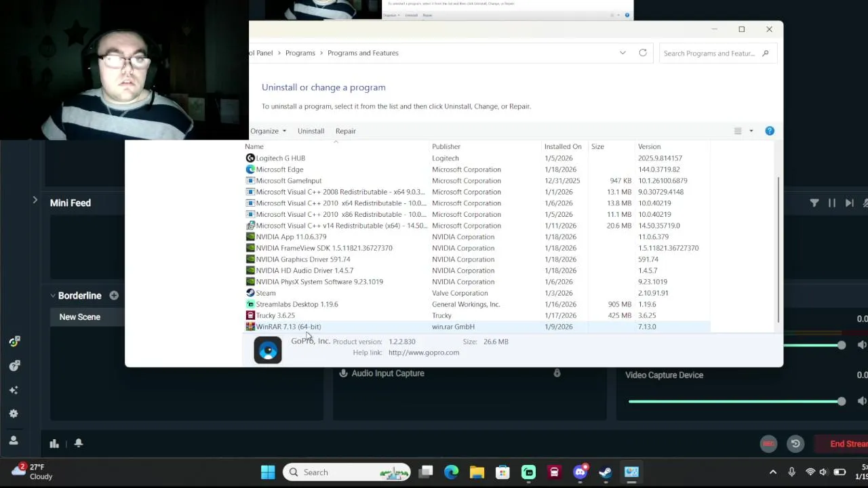The height and width of the screenshot is (488, 868).
Task: Click the Uninstall button in the toolbar
Action: coord(311,131)
